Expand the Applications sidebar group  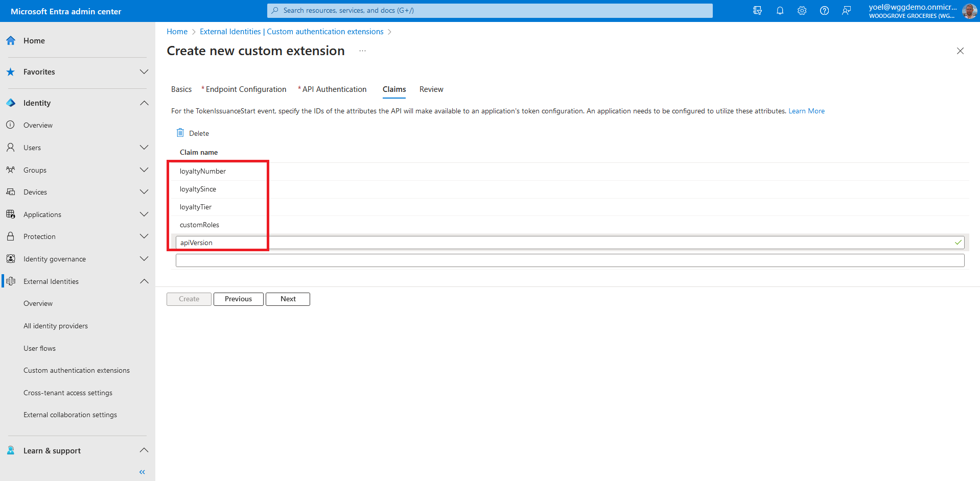coord(144,214)
